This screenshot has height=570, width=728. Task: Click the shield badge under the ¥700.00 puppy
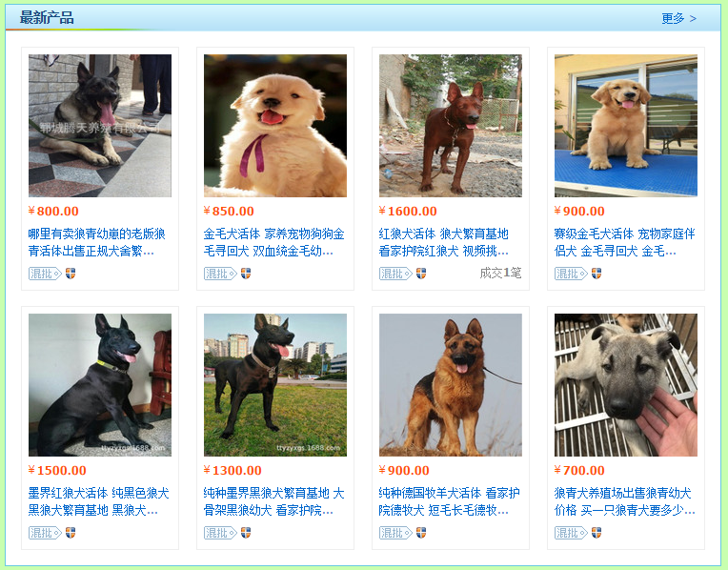pyautogui.click(x=597, y=533)
